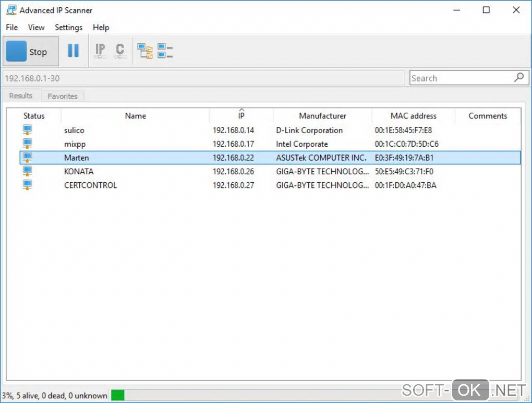Viewport: 532px width, 403px height.
Task: Click the search magnifier icon
Action: point(519,77)
